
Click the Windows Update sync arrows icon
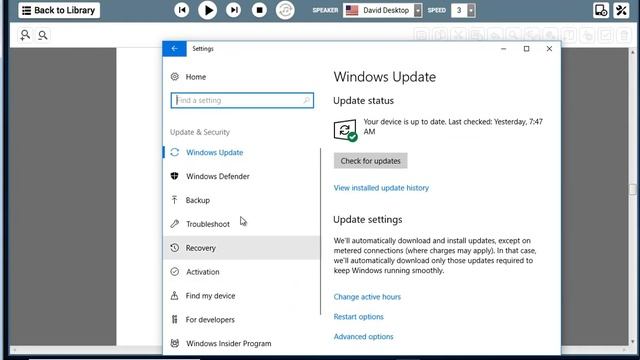point(175,152)
